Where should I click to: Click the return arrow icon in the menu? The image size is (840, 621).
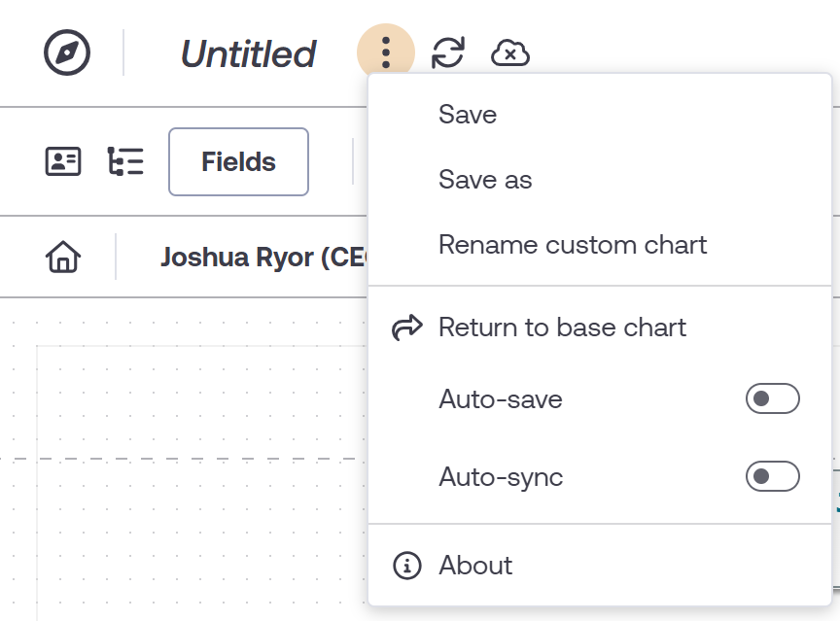(407, 327)
